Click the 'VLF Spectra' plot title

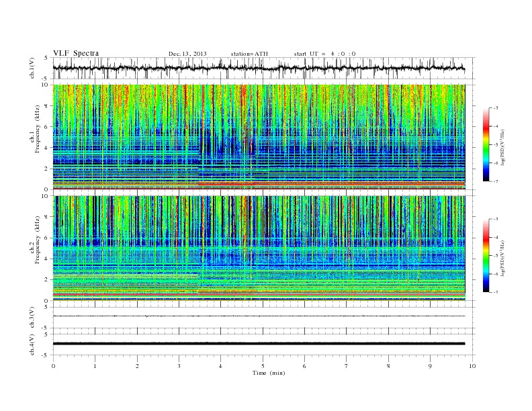76,53
